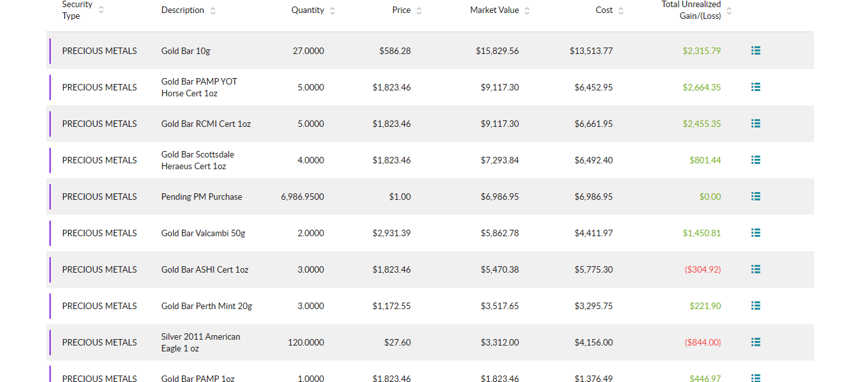868x382 pixels.
Task: Sort by Description column arrows
Action: (x=213, y=10)
